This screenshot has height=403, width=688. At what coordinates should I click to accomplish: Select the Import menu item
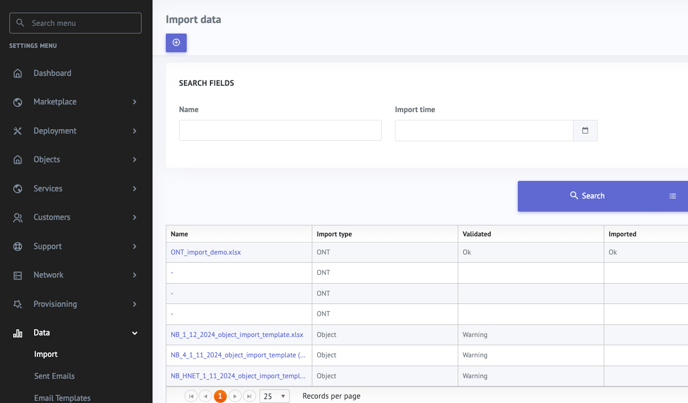click(46, 354)
